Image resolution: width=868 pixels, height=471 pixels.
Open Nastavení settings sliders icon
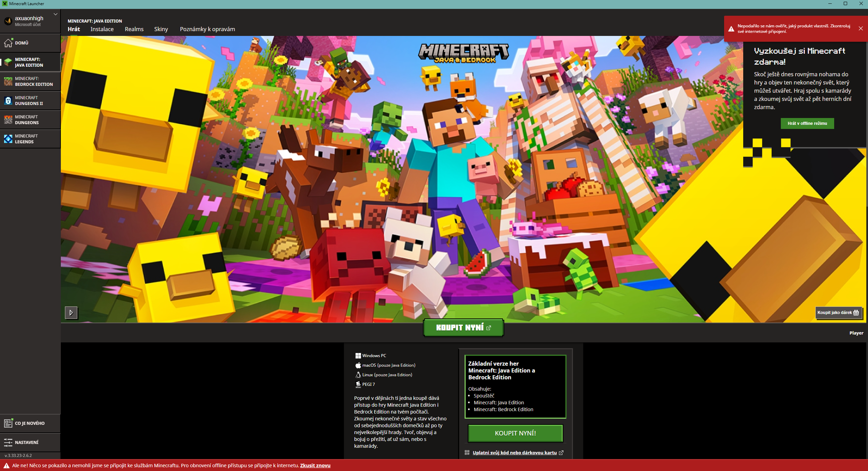8,442
